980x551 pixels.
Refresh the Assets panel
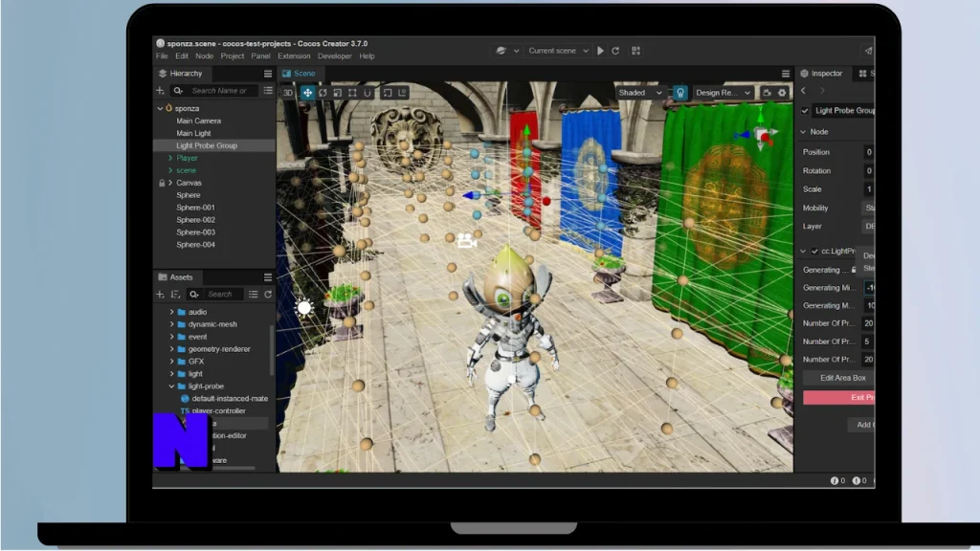[x=268, y=295]
